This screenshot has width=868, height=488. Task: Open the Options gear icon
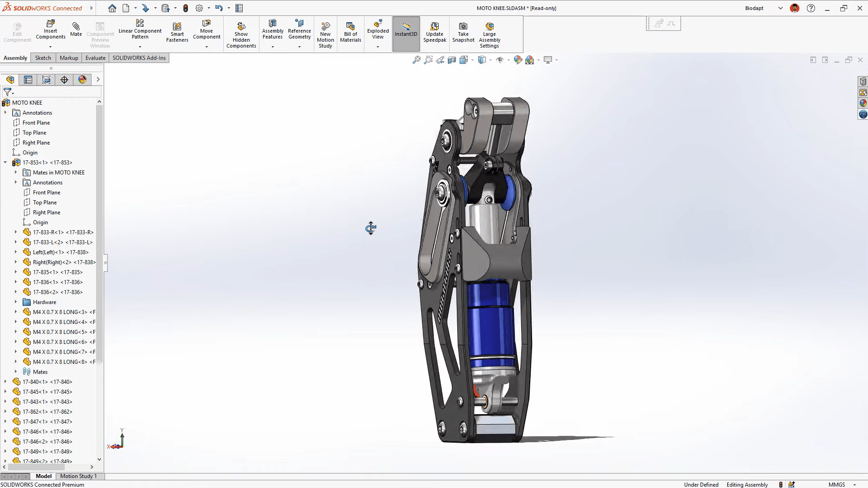pos(199,8)
